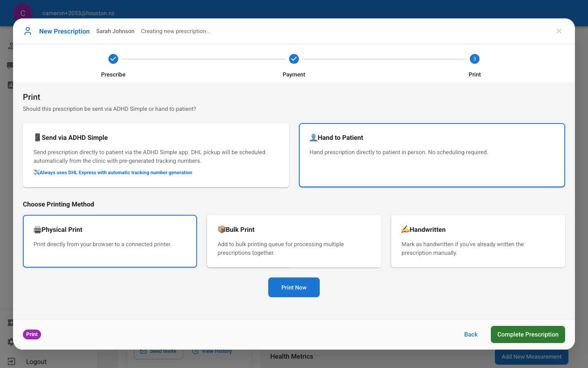Click the Payment step label
Image resolution: width=588 pixels, height=368 pixels.
[294, 74]
